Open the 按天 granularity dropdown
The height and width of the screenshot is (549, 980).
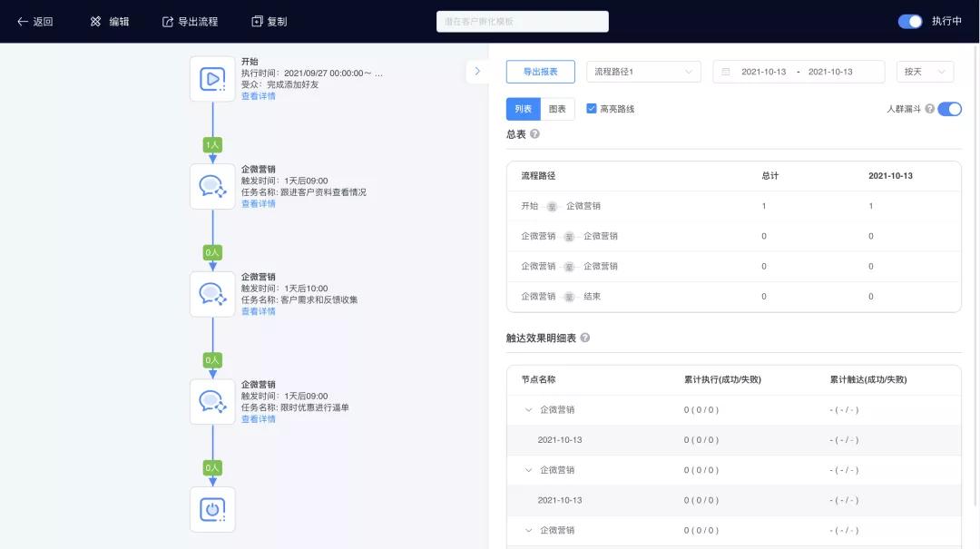pyautogui.click(x=925, y=71)
